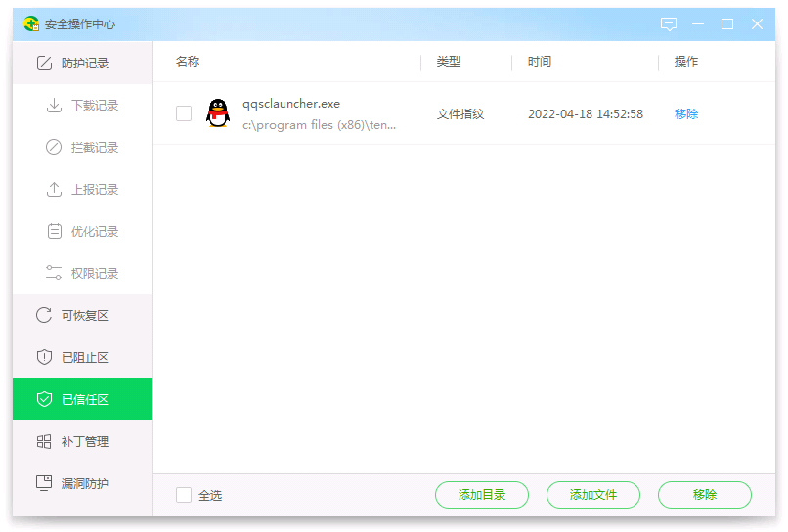Click the 漏洞防护 monitor icon
This screenshot has width=788, height=532.
[44, 483]
